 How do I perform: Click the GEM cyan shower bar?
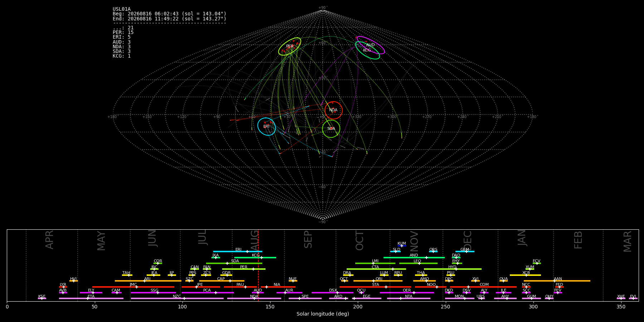[x=465, y=252]
